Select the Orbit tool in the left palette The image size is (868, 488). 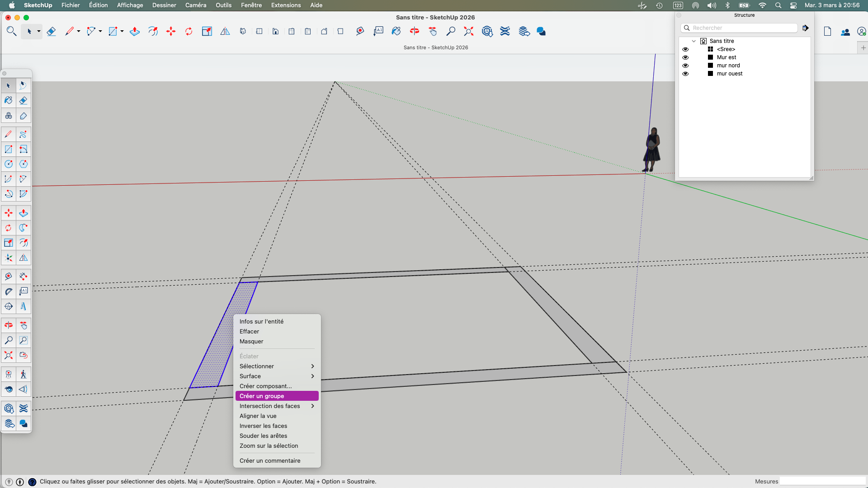[8, 325]
